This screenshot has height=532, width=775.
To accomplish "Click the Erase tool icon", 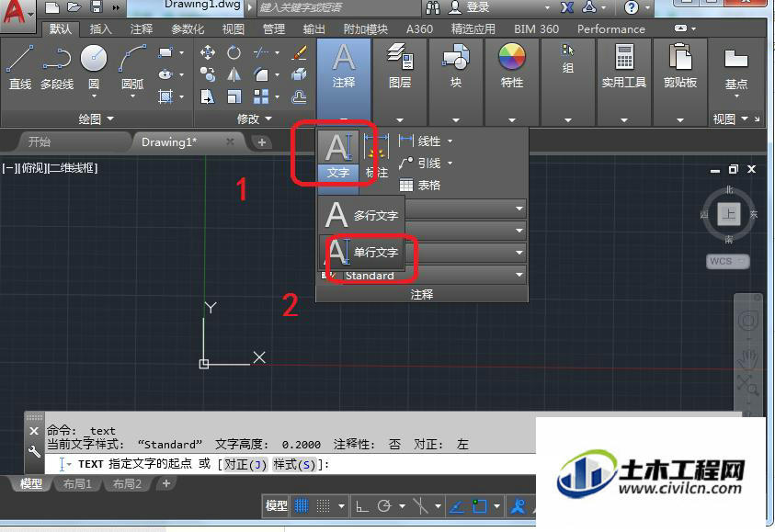I will click(x=299, y=52).
